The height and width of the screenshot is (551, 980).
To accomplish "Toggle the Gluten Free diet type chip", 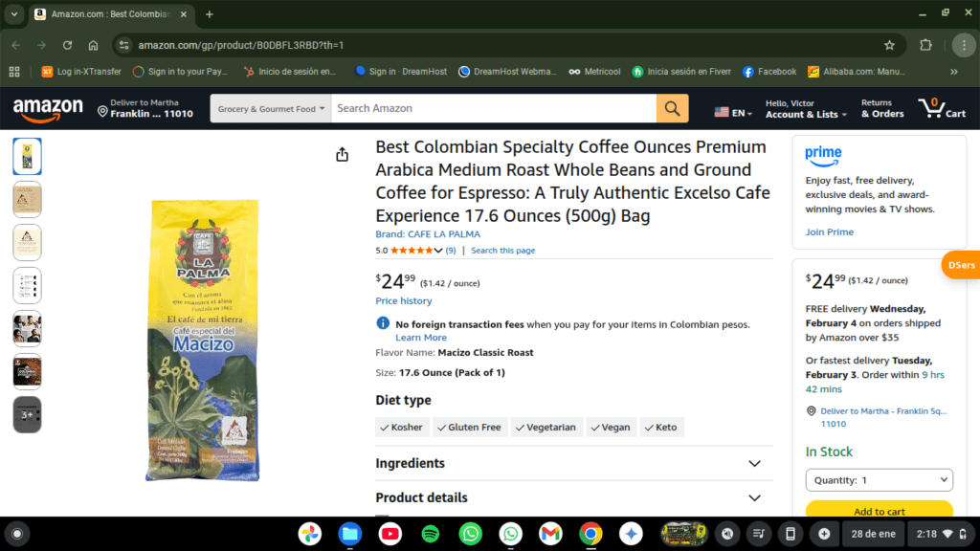I will 469,428.
